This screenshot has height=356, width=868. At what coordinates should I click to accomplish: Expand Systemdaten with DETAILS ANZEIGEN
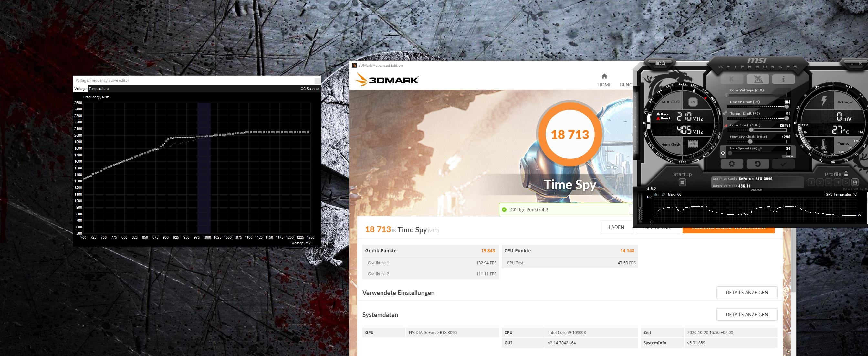coord(747,315)
